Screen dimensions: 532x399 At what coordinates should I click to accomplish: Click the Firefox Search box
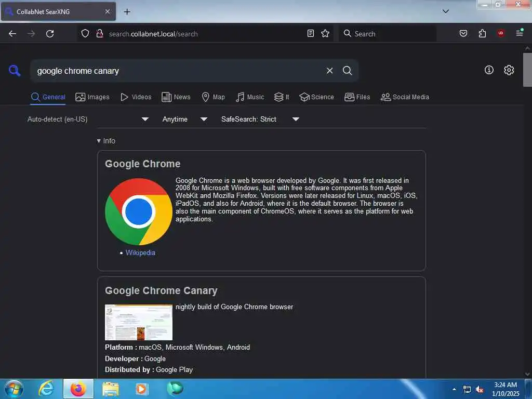(x=388, y=34)
